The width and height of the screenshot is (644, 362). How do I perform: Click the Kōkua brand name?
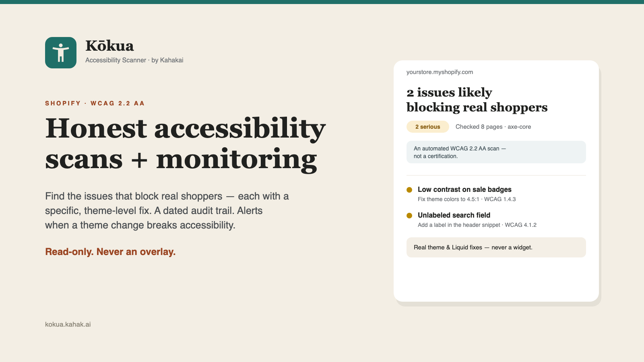pos(109,46)
